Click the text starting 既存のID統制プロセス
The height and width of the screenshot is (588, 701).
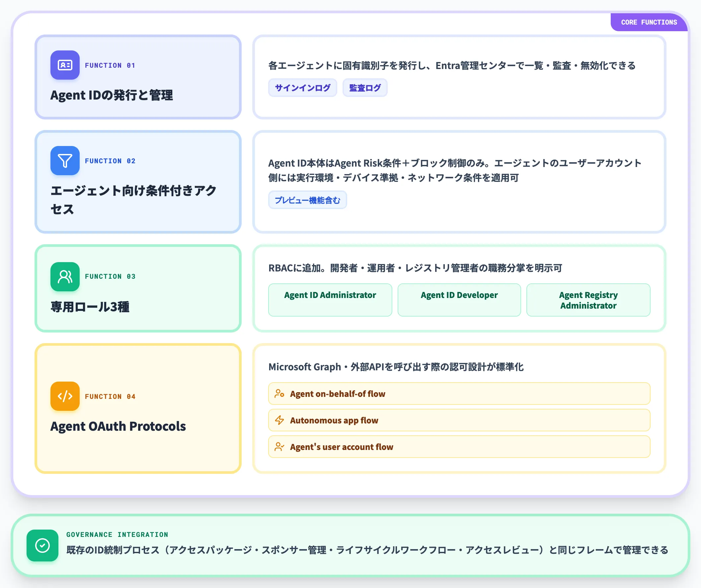pos(367,550)
